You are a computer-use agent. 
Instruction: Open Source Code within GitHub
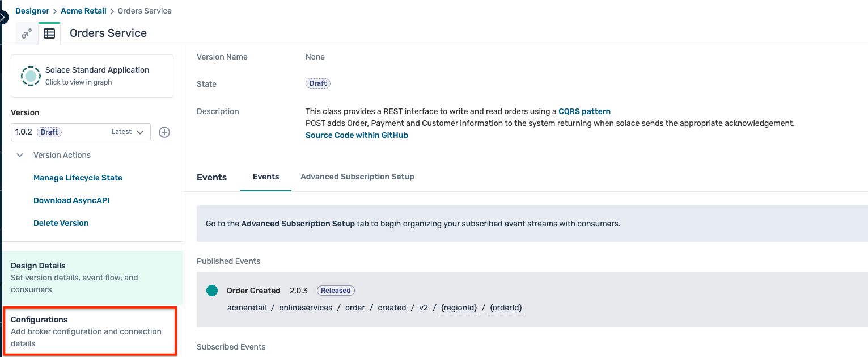(x=357, y=135)
